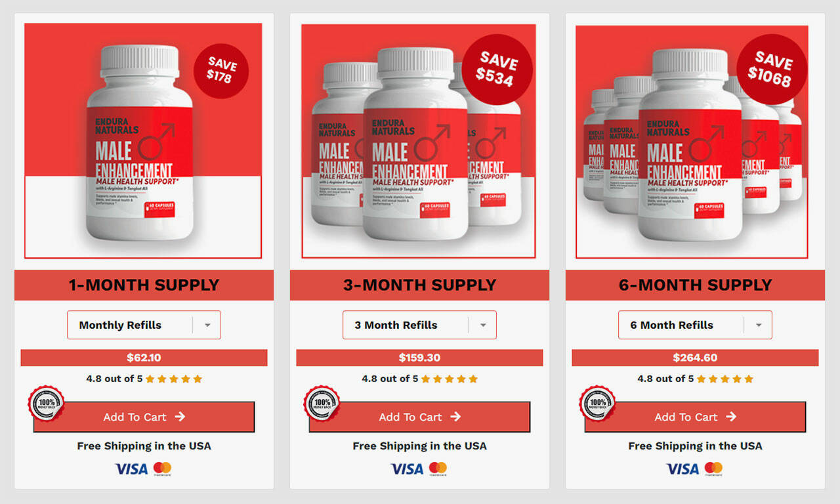Add the 3-Month Supply to cart
The height and width of the screenshot is (504, 840).
click(419, 417)
